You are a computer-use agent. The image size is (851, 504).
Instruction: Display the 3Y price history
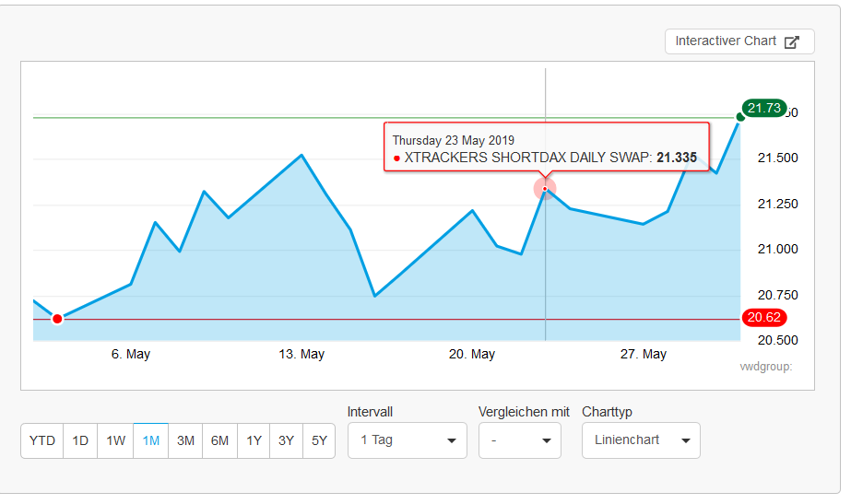tap(287, 440)
